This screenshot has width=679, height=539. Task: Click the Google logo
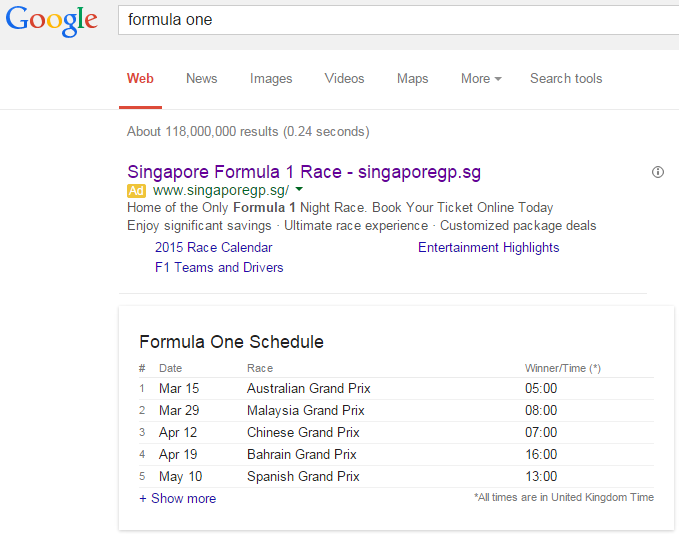point(52,21)
